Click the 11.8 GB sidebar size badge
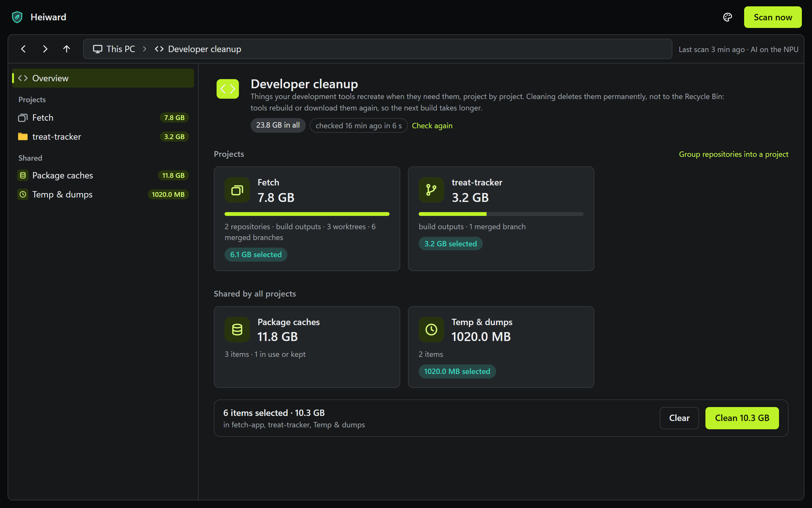The image size is (812, 508). pyautogui.click(x=173, y=175)
